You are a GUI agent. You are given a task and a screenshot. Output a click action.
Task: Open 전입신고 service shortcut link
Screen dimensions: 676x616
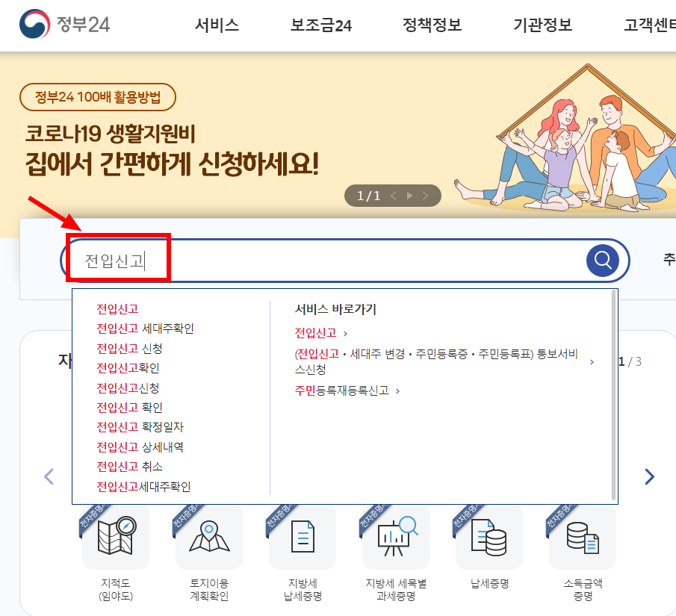point(320,333)
